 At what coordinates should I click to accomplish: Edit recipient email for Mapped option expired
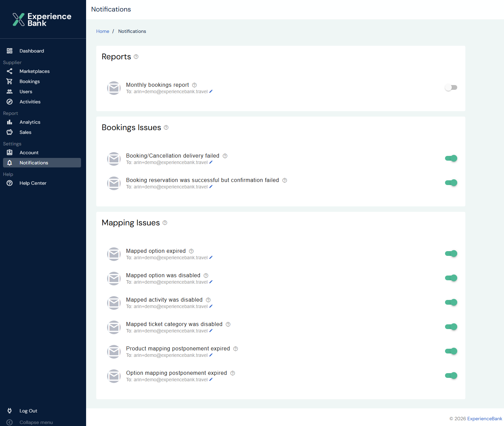211,258
